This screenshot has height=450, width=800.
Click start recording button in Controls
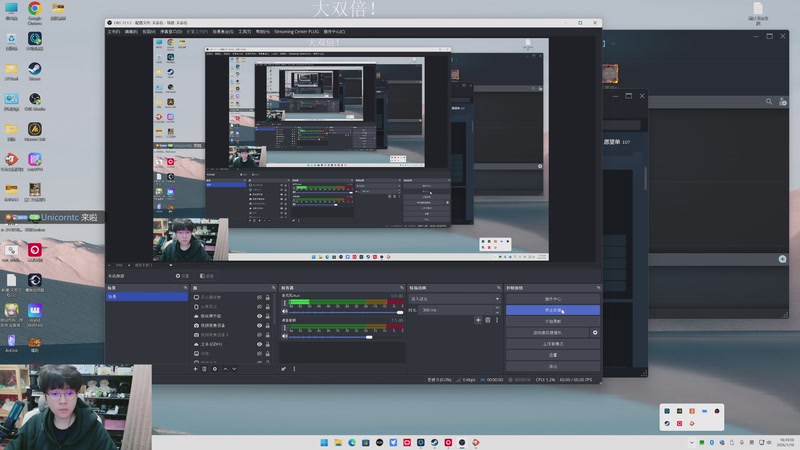(553, 321)
